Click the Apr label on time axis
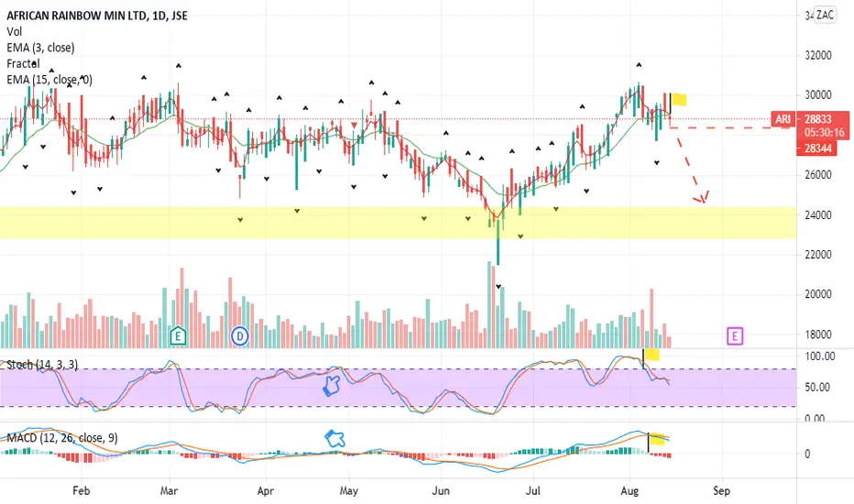 (265, 491)
